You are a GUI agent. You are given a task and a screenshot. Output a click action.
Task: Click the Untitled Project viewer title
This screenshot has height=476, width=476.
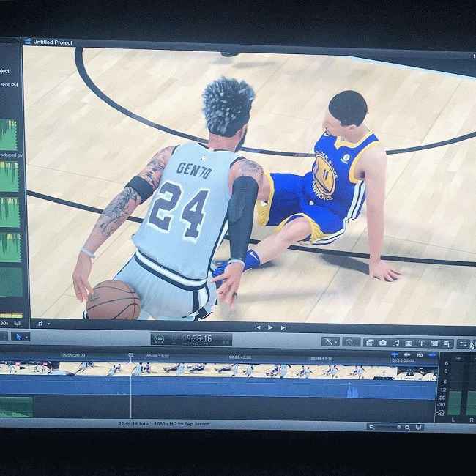52,42
